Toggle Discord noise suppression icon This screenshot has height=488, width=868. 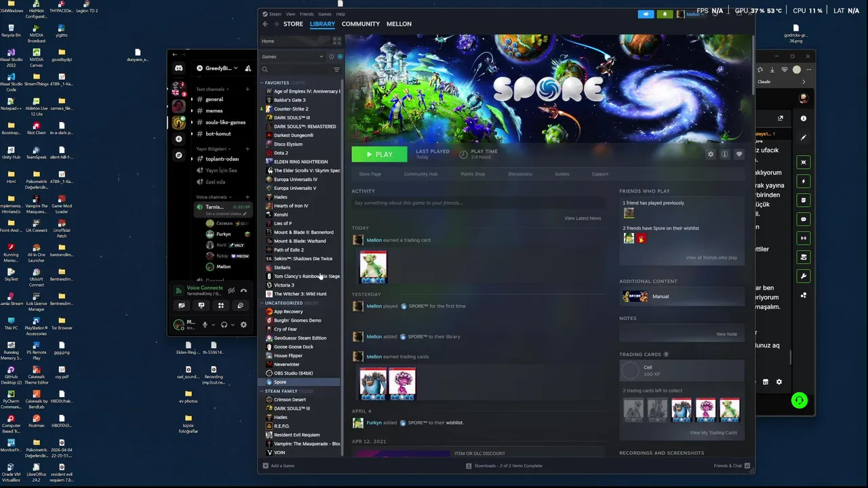click(x=231, y=291)
